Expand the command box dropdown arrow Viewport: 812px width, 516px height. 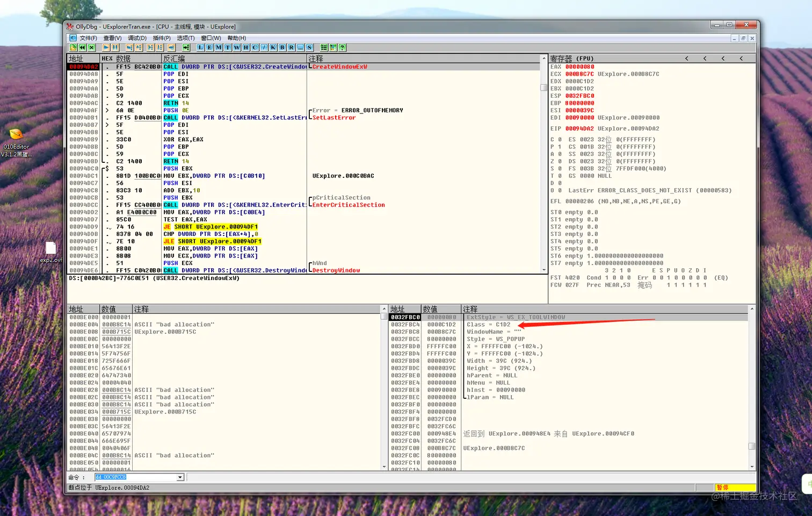click(x=180, y=477)
